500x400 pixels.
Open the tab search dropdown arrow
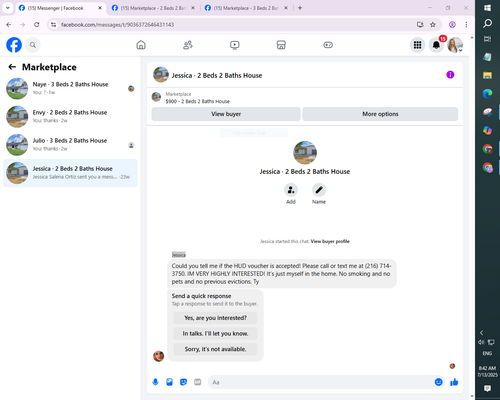tap(8, 8)
